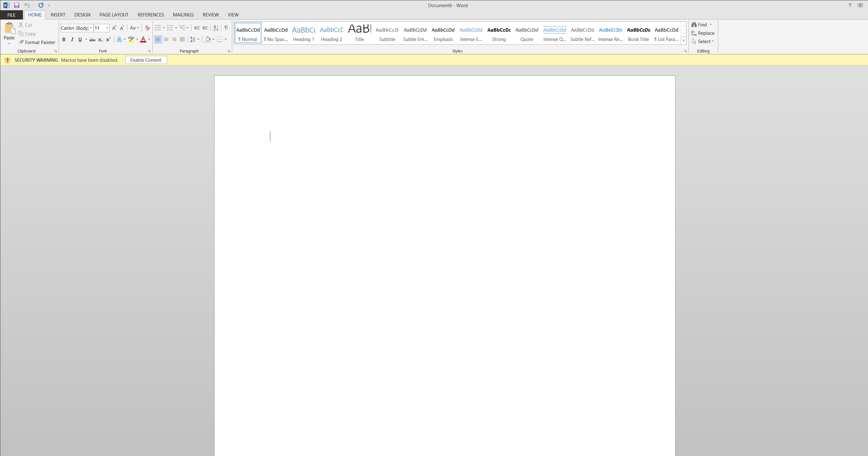868x456 pixels.
Task: Click the Format Painter brush icon
Action: 21,42
